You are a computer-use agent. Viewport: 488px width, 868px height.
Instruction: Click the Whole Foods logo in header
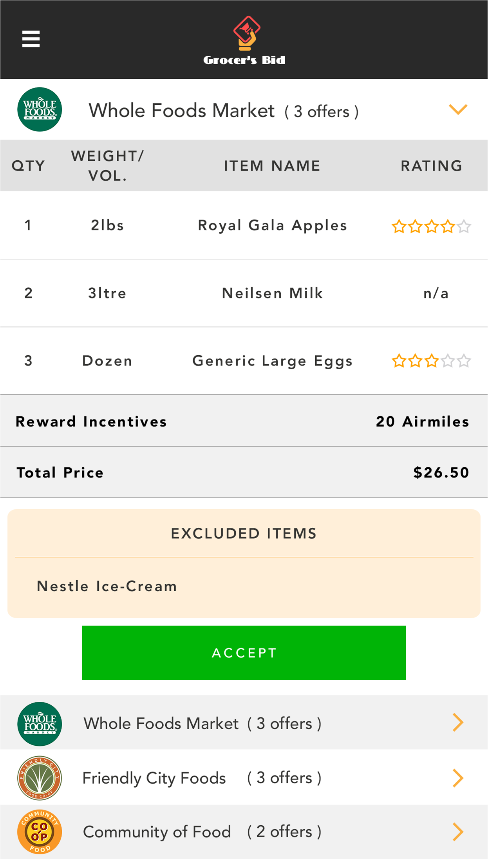[40, 109]
